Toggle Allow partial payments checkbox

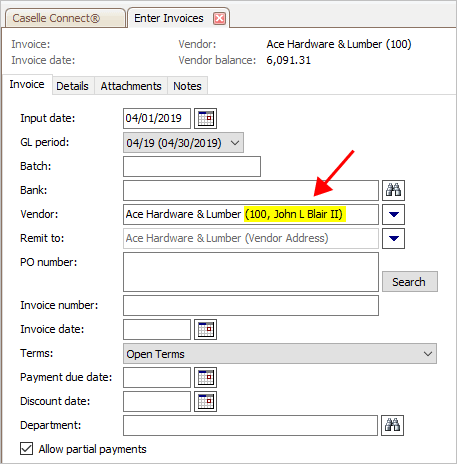coord(26,449)
